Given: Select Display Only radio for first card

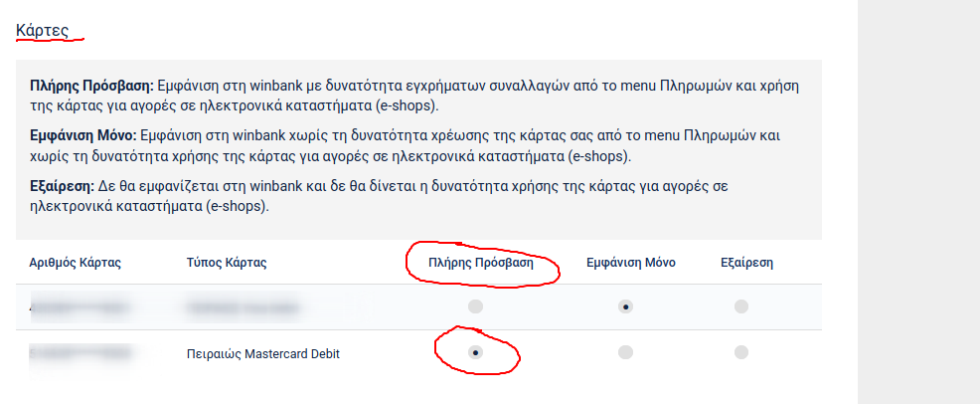Looking at the screenshot, I should 625,306.
